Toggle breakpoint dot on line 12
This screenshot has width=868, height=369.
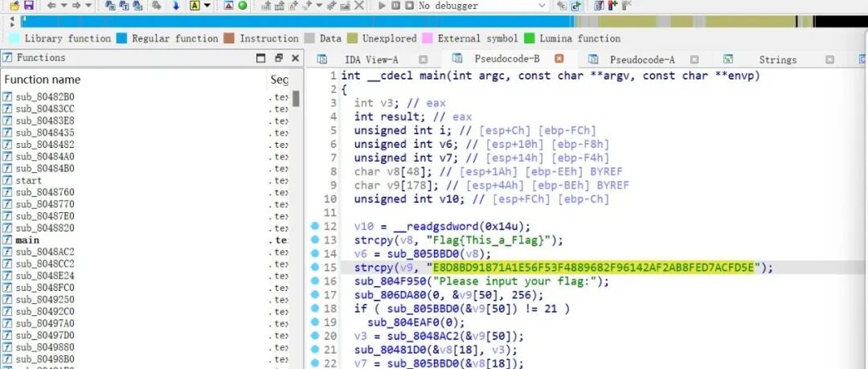(315, 226)
